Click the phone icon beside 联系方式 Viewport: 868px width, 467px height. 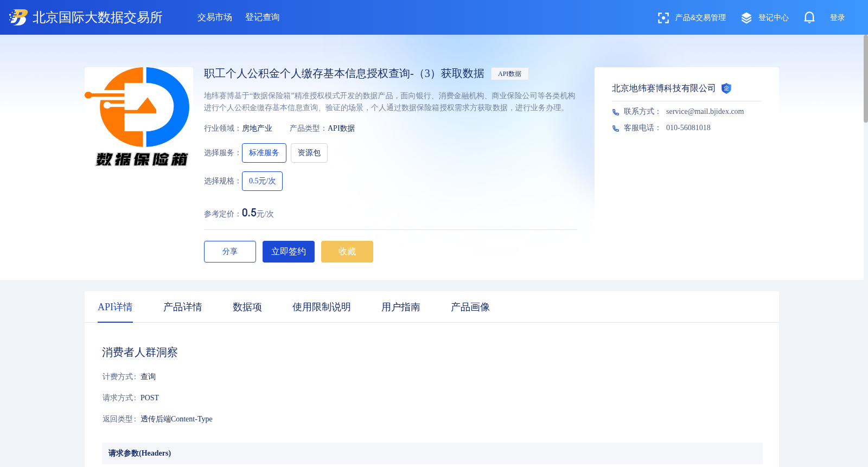tap(616, 112)
